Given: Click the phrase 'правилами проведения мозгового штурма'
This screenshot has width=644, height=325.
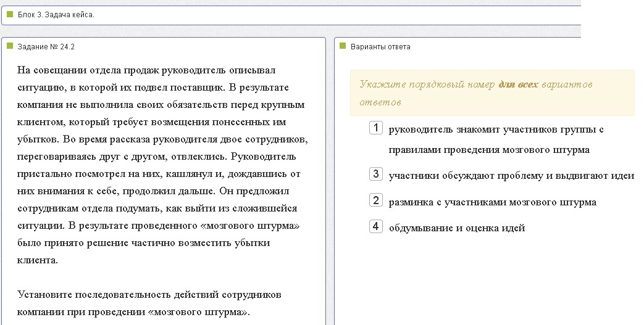Looking at the screenshot, I should tap(489, 150).
